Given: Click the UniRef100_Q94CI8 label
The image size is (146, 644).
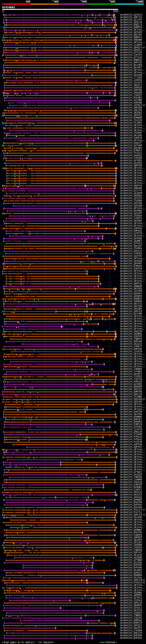Looking at the screenshot, I should point(131,602).
